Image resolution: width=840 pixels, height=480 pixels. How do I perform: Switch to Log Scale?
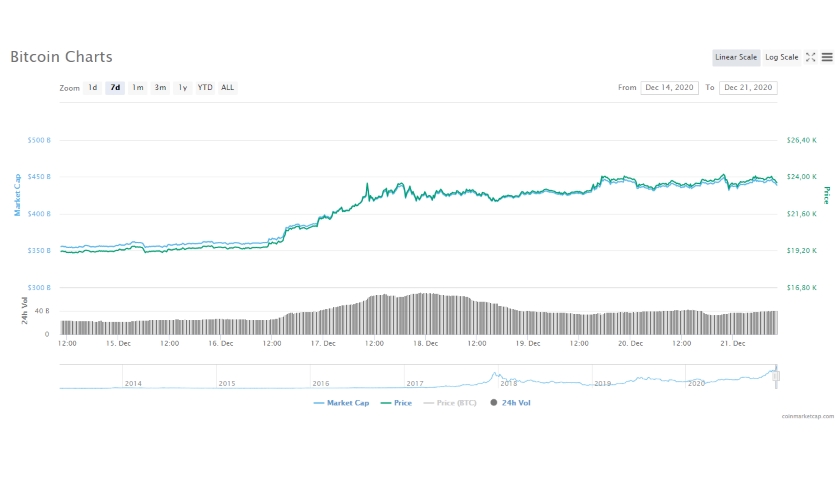coord(782,57)
